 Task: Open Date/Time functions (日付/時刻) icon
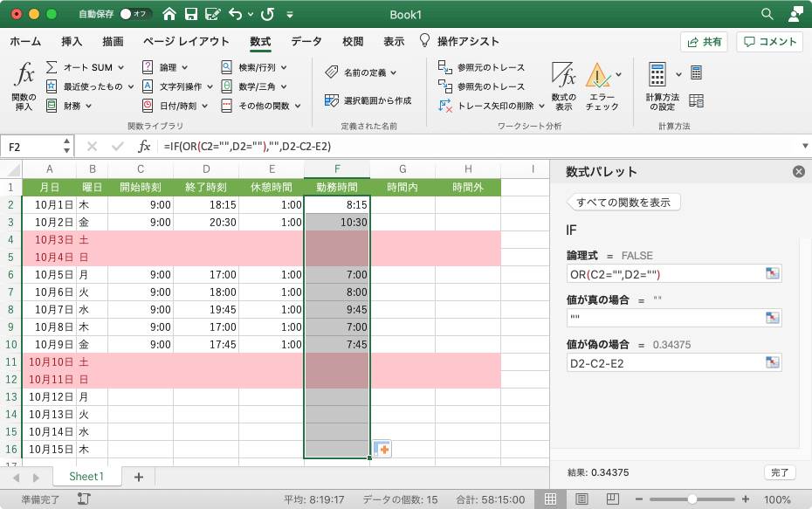[x=148, y=106]
